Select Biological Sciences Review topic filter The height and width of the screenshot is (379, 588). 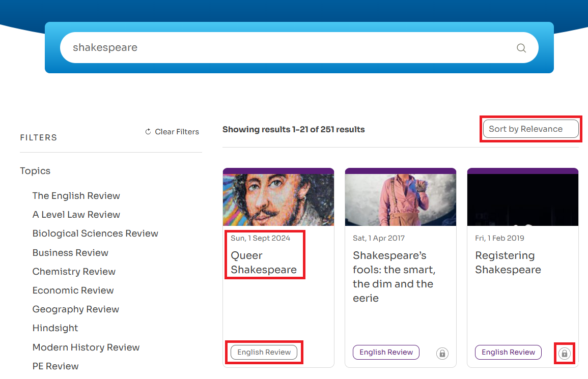[x=95, y=234]
